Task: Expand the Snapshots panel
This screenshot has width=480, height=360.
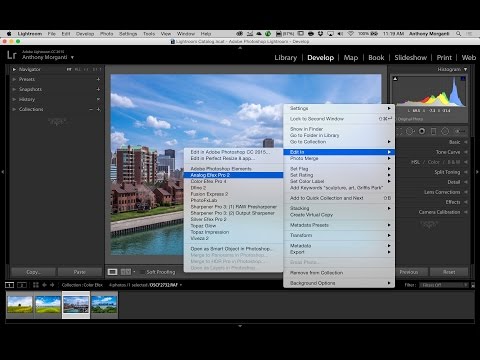Action: click(x=14, y=89)
